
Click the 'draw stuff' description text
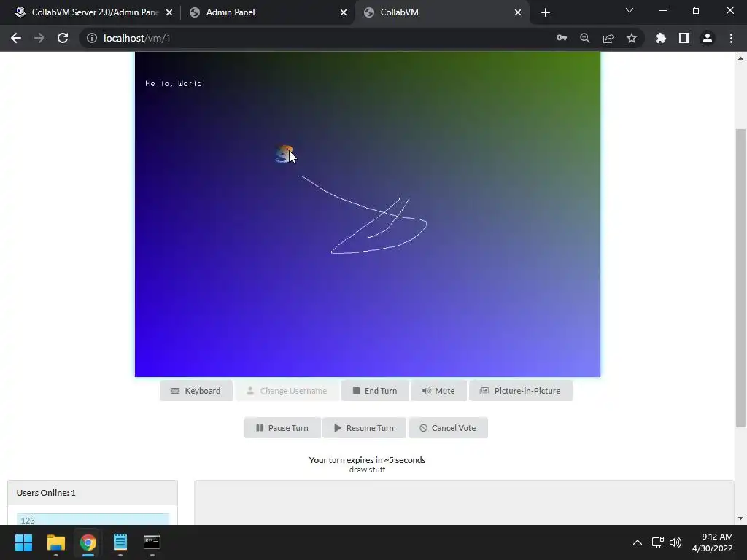point(368,470)
